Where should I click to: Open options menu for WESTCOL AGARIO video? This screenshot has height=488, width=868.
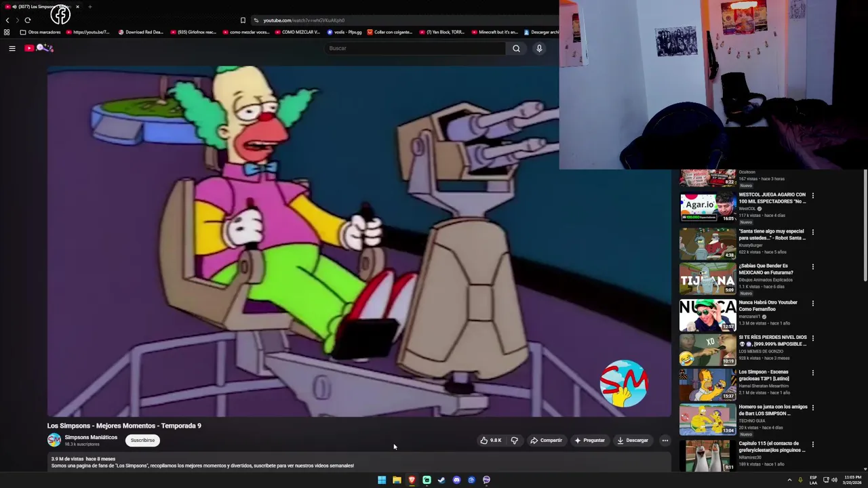pos(812,196)
